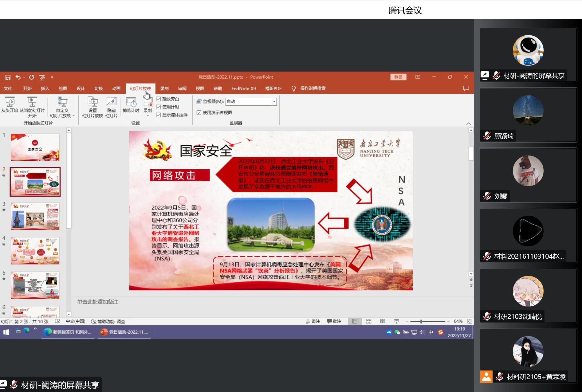Select the 排练计时 rehearse timings icon
This screenshot has width=582, height=392.
coord(131,103)
